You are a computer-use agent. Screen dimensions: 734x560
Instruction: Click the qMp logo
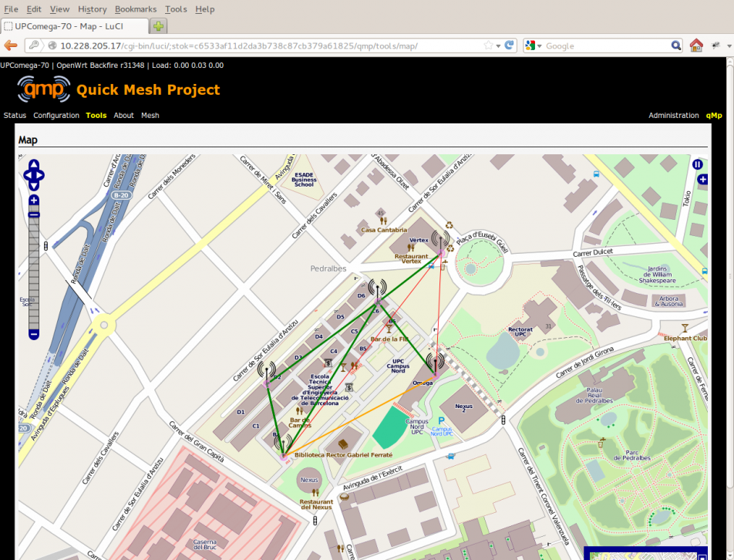tap(43, 89)
